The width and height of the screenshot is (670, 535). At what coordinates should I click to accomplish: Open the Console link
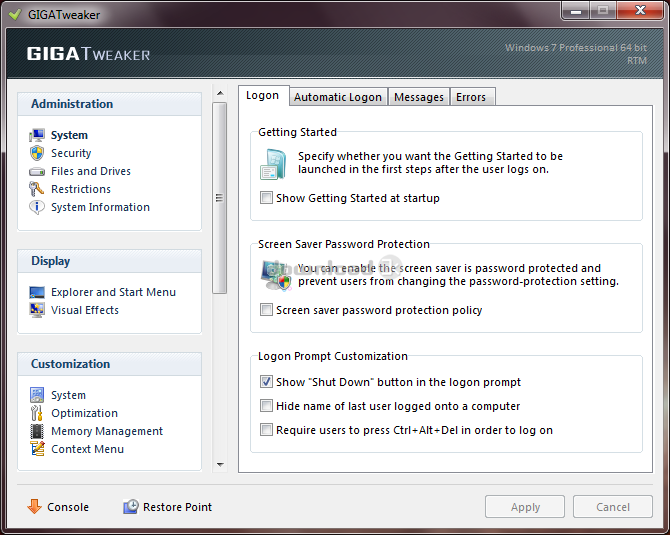pos(68,507)
